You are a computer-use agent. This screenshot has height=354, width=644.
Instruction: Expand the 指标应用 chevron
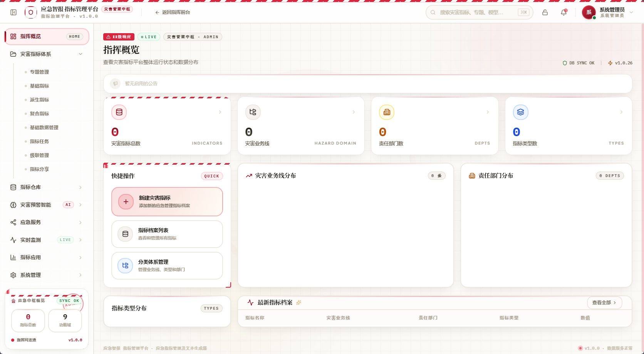point(80,257)
